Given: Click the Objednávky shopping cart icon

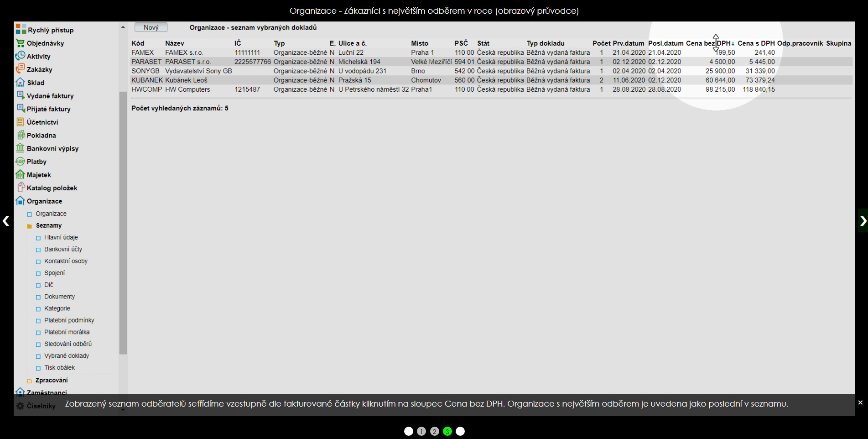Looking at the screenshot, I should coord(20,43).
